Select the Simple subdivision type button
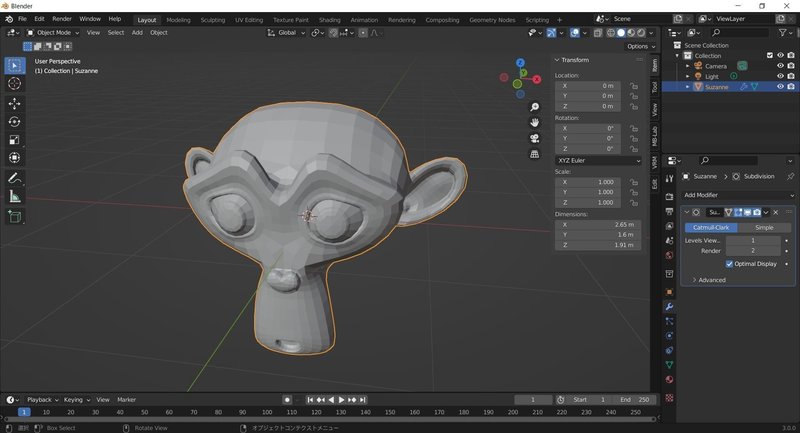The height and width of the screenshot is (433, 800). point(764,227)
